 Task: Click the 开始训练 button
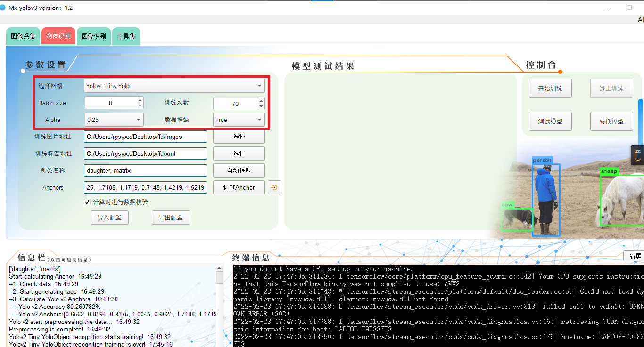point(550,89)
